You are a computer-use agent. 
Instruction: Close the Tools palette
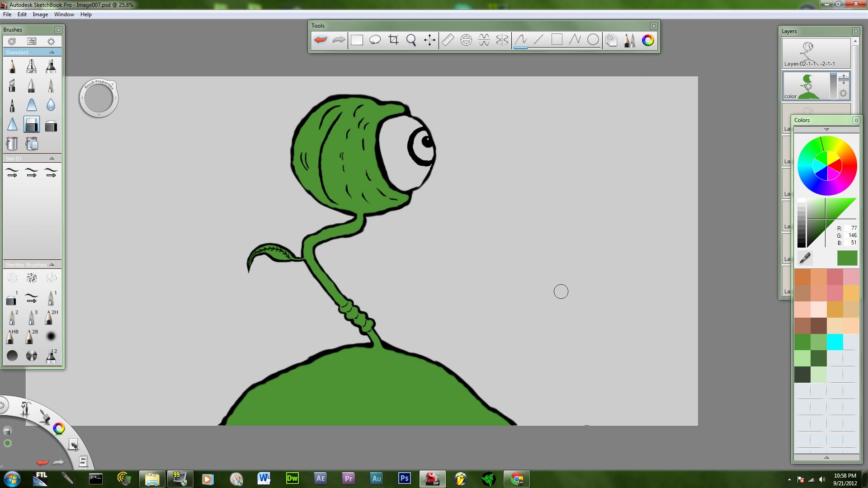coord(654,26)
